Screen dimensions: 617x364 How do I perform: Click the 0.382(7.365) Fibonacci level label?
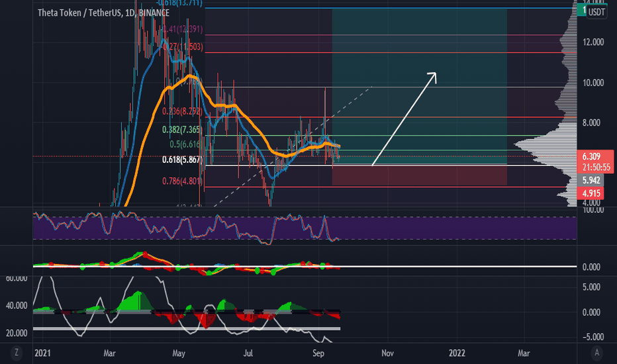coord(182,130)
